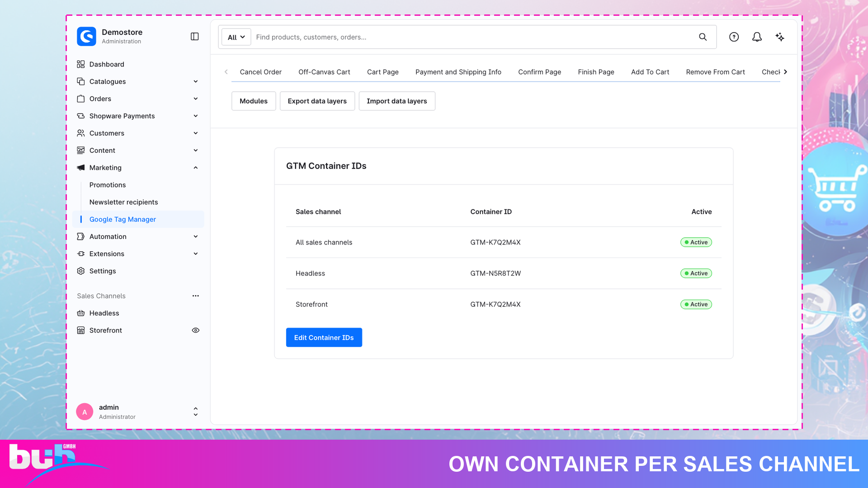
Task: Click the Extensions plug icon
Action: pyautogui.click(x=81, y=254)
